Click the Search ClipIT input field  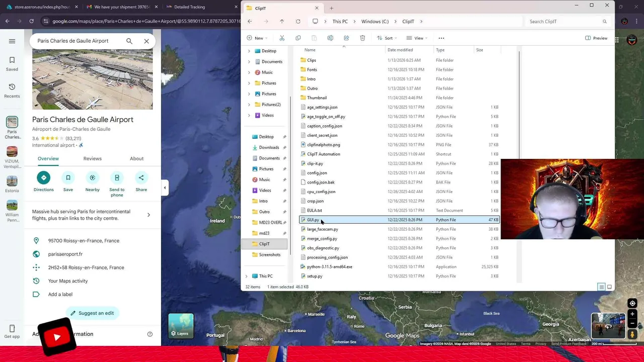tap(568, 22)
